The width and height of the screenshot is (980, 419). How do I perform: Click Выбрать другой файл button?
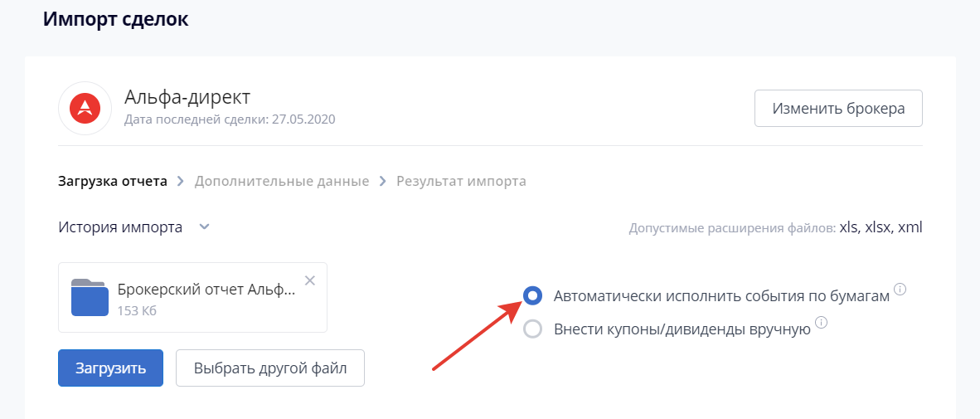point(269,368)
